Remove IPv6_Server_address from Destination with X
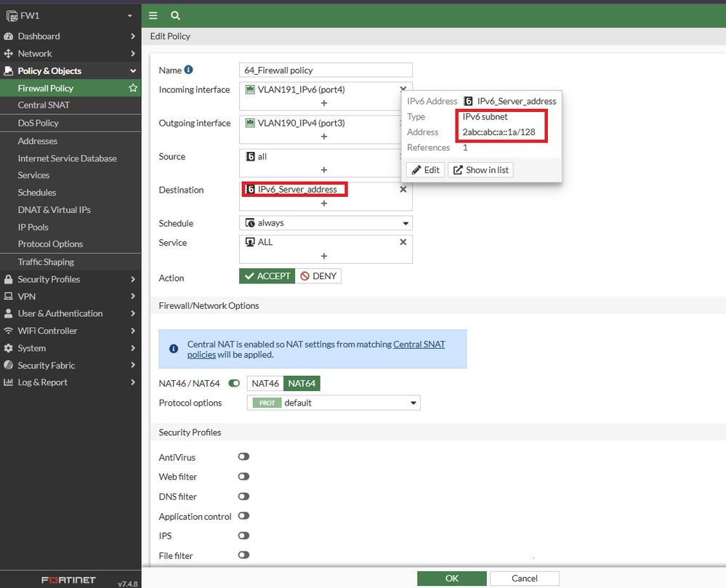The image size is (726, 588). [x=403, y=189]
